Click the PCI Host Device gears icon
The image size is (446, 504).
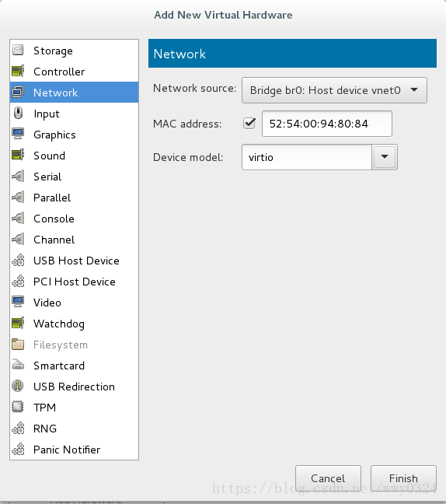tap(19, 282)
